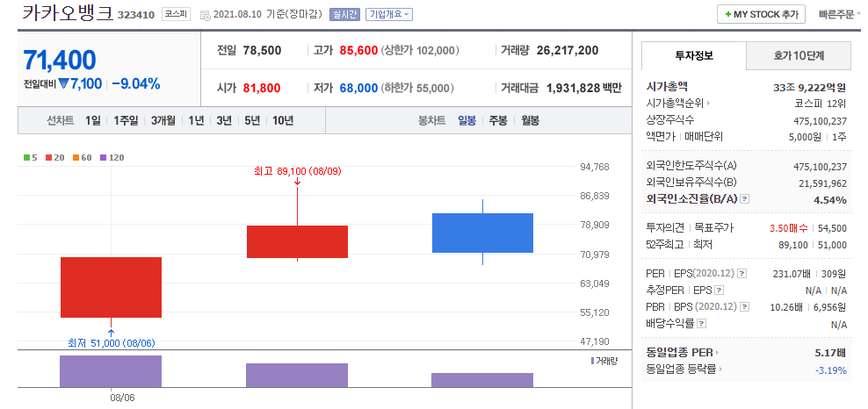
Task: Open the 추정PER EPS help icon
Action: (x=720, y=291)
